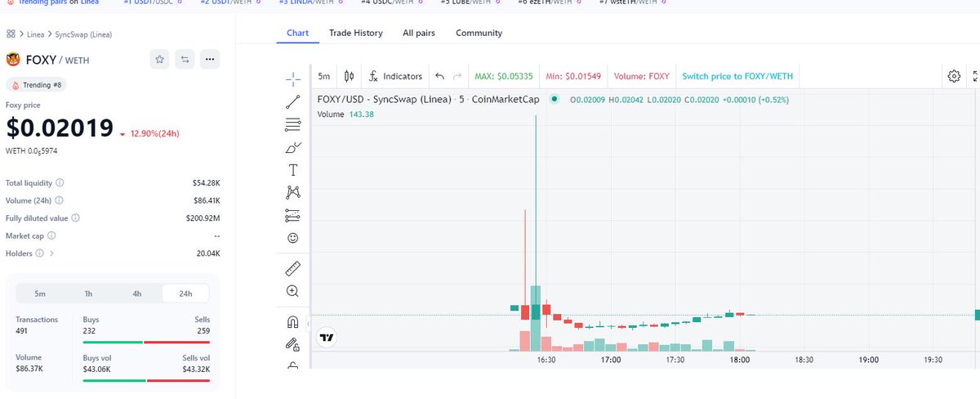Show Volume (24h) info tooltip icon
This screenshot has width=980, height=399.
[x=58, y=200]
